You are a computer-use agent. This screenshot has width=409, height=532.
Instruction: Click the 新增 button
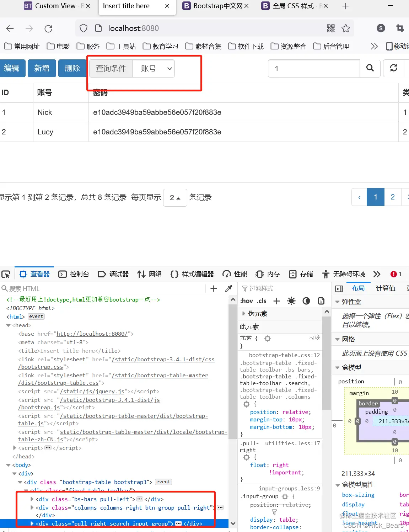[x=42, y=68]
